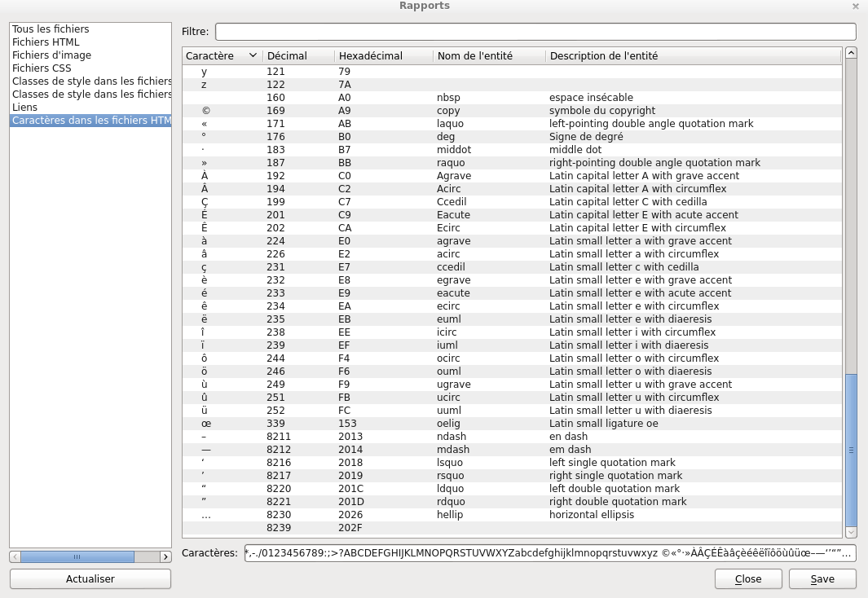This screenshot has height=598, width=868.
Task: Open the Fichiers HTML report
Action: click(x=46, y=42)
